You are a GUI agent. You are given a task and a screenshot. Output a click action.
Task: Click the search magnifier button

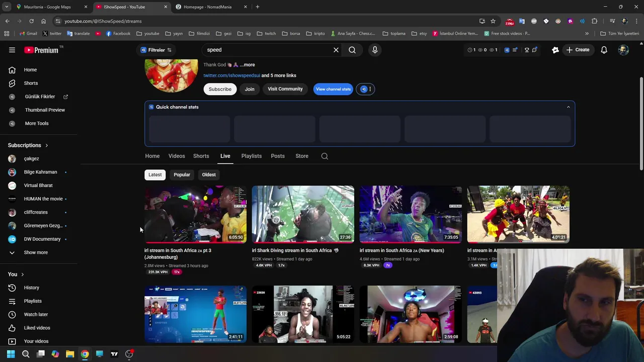[352, 50]
